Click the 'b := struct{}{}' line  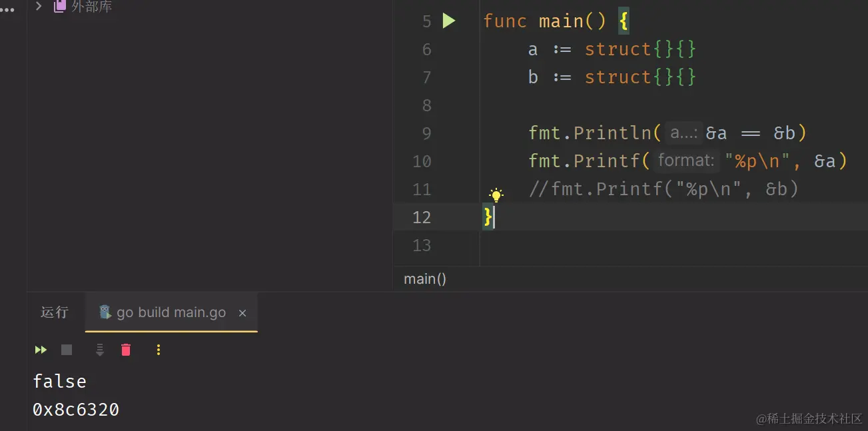point(612,77)
